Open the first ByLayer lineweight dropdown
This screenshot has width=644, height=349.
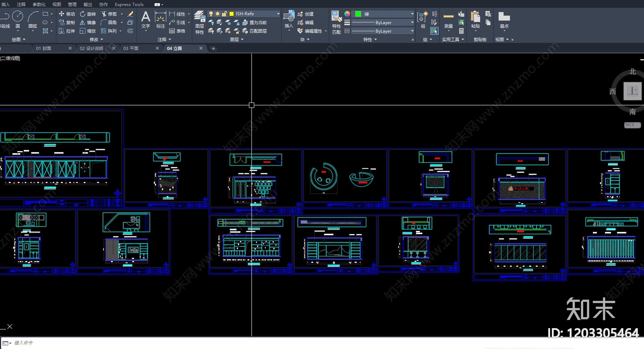pyautogui.click(x=383, y=23)
